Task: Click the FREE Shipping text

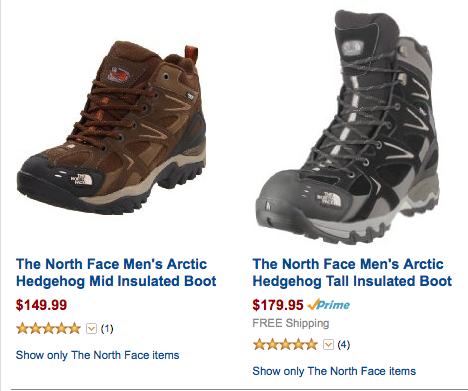Action: tap(291, 323)
